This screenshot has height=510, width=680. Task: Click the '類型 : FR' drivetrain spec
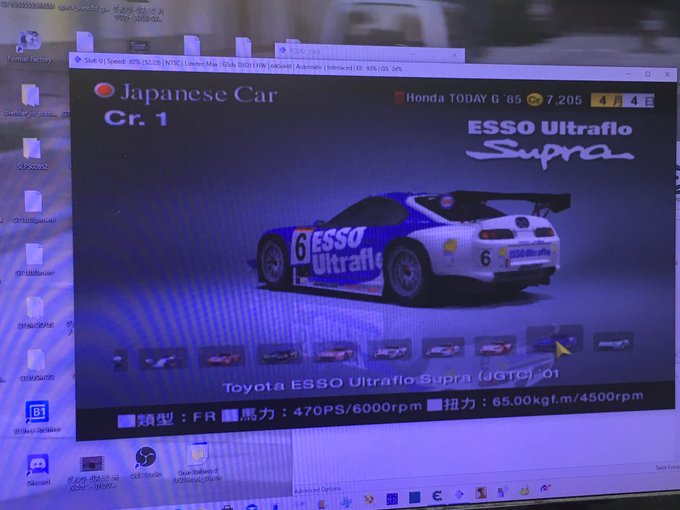[x=167, y=419]
